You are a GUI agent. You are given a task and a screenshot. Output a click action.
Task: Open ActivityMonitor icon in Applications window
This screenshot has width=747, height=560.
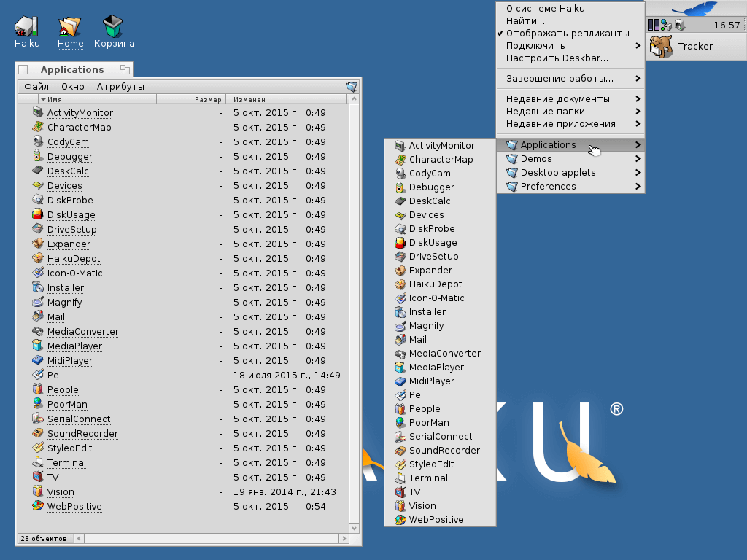[x=38, y=112]
